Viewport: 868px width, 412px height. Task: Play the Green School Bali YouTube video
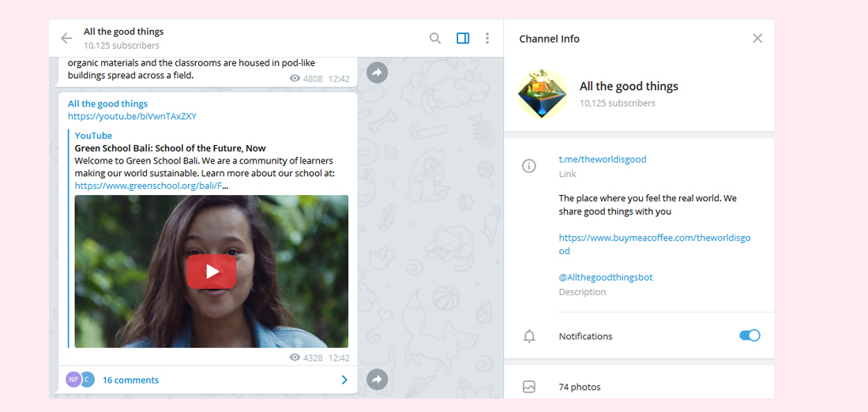(x=212, y=272)
